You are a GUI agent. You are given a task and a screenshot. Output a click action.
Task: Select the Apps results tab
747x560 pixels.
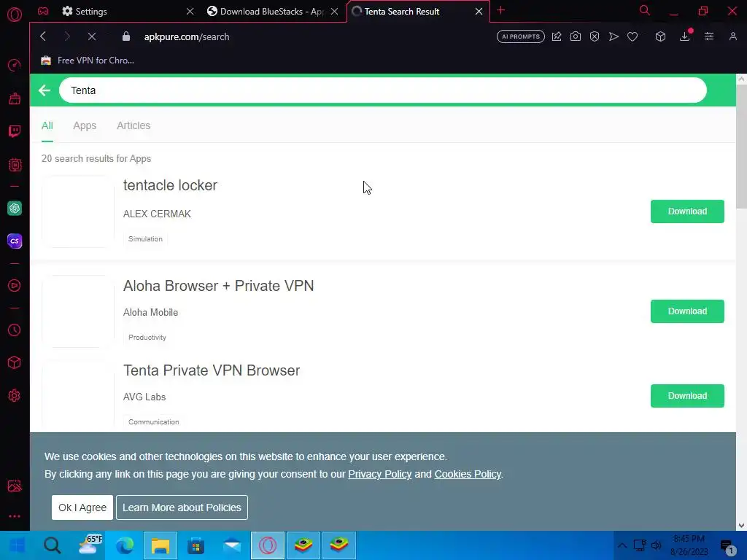85,125
